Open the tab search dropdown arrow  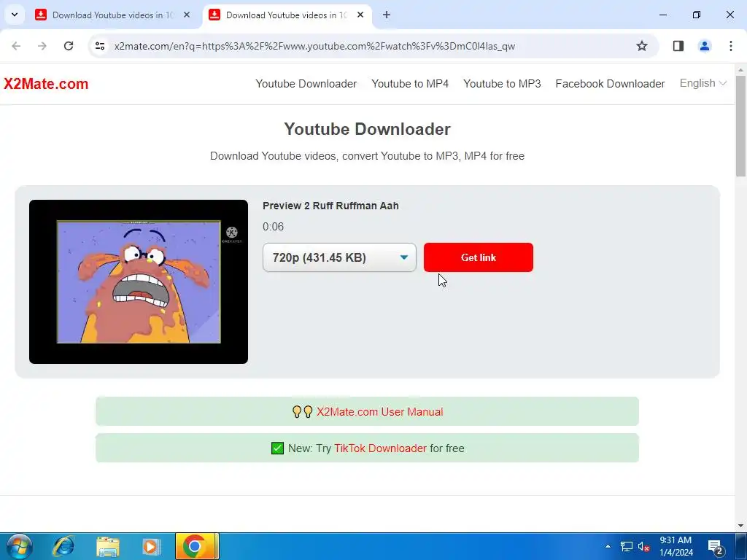tap(15, 15)
